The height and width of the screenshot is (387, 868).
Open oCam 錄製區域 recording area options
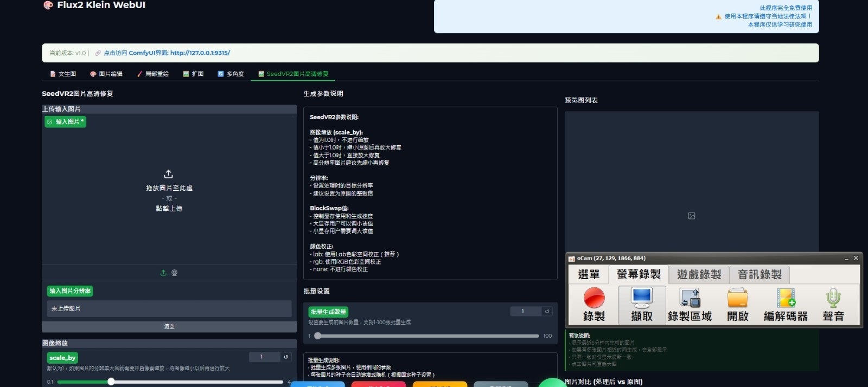tap(690, 305)
